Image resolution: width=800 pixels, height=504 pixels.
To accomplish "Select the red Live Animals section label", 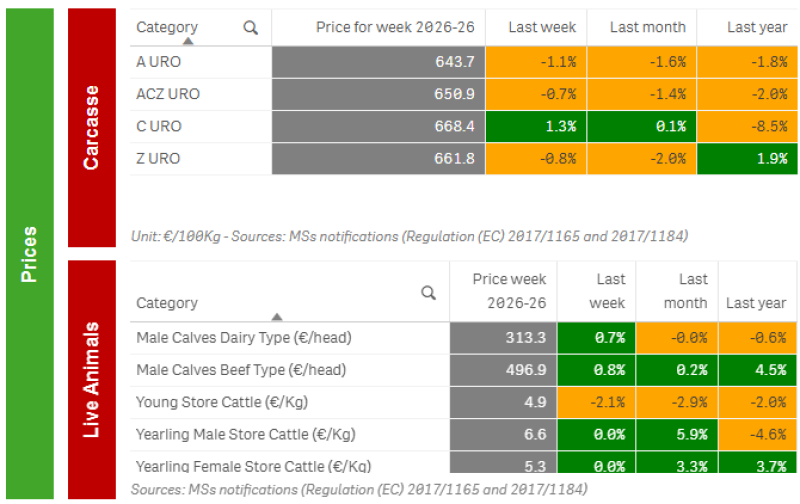I will point(92,380).
